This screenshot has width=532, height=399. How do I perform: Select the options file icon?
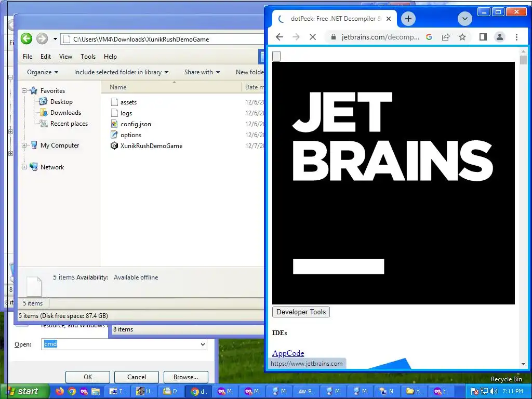tap(114, 135)
